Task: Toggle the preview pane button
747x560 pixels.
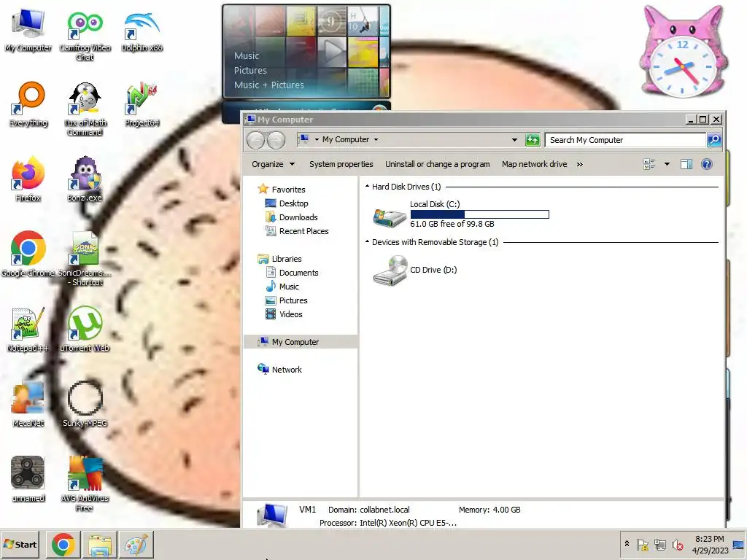Action: pyautogui.click(x=686, y=164)
